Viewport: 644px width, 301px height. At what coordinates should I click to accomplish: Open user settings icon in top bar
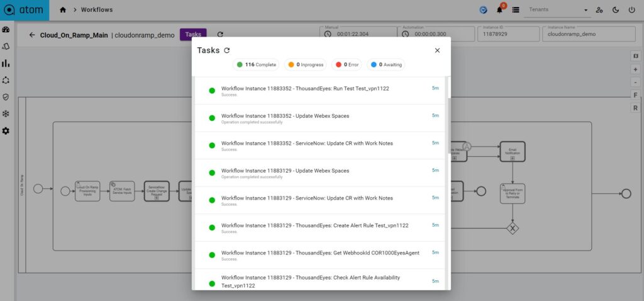click(599, 10)
